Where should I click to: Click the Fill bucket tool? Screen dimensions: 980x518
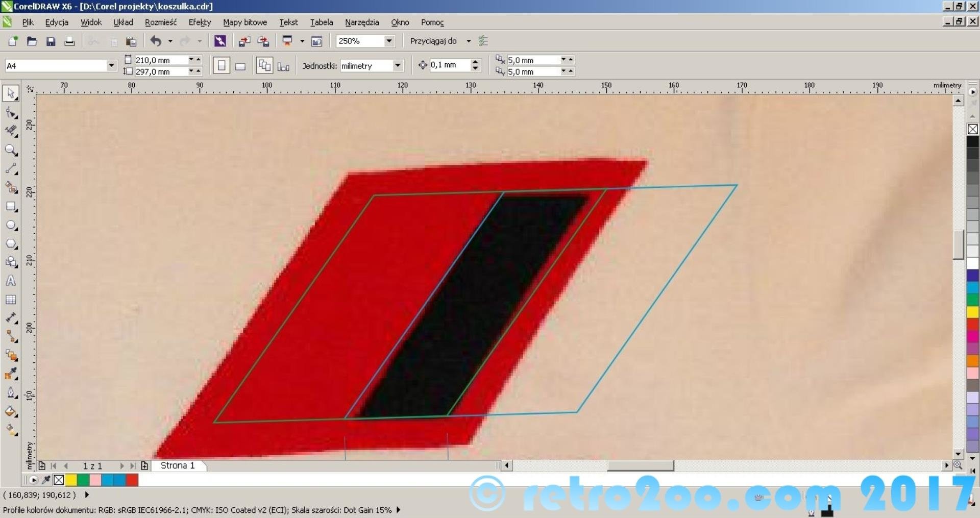coord(11,411)
